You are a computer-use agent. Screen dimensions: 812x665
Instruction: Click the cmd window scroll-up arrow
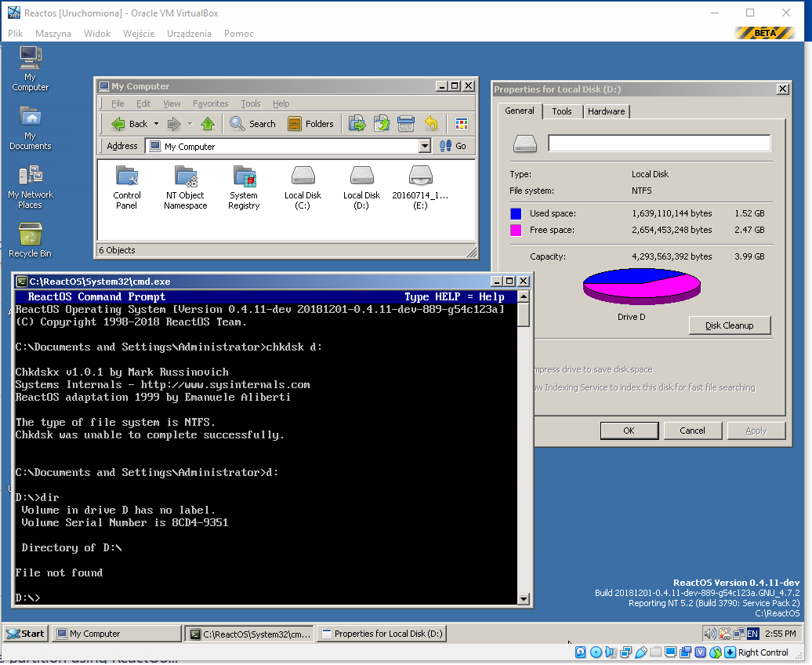click(x=524, y=297)
